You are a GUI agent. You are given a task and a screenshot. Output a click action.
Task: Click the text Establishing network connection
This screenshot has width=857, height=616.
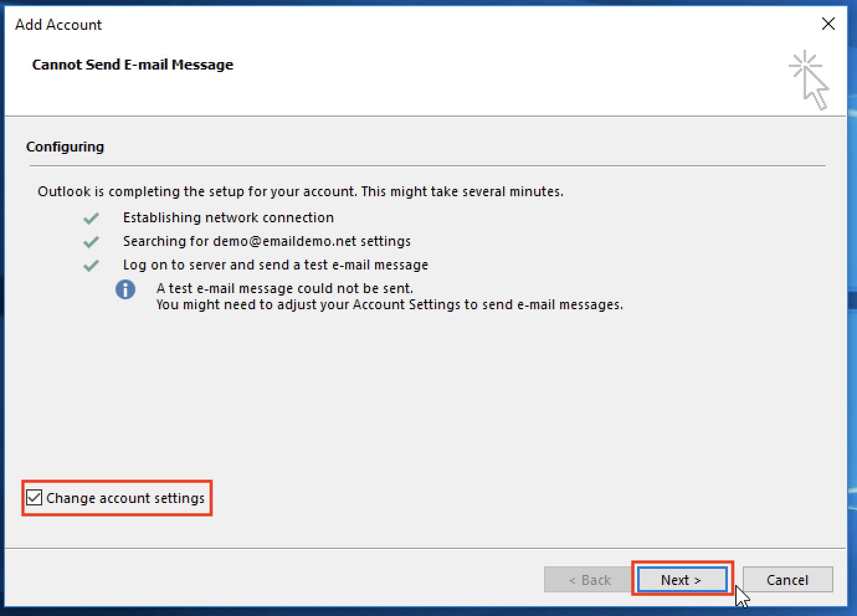(229, 217)
